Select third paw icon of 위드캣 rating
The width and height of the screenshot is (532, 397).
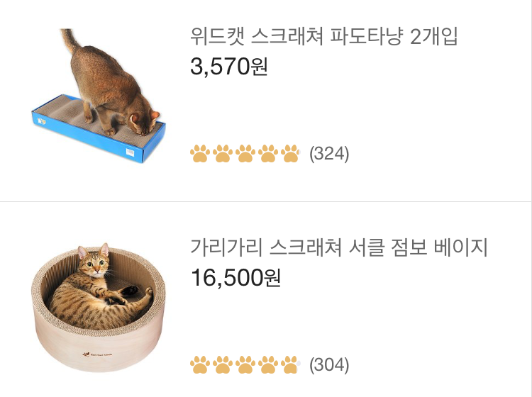point(245,153)
